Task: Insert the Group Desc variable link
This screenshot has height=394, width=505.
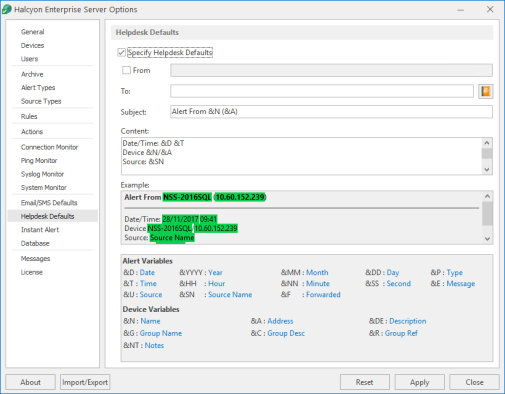Action: tap(286, 333)
